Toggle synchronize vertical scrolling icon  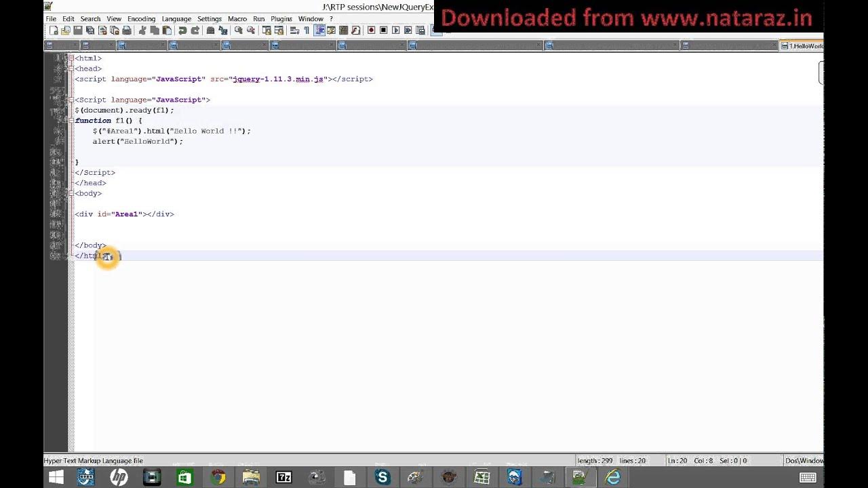267,30
